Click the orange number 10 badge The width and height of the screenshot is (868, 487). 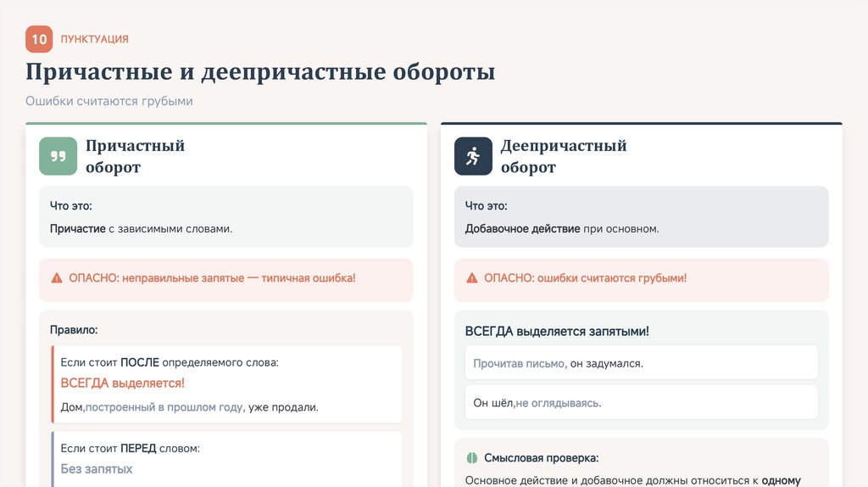(39, 39)
